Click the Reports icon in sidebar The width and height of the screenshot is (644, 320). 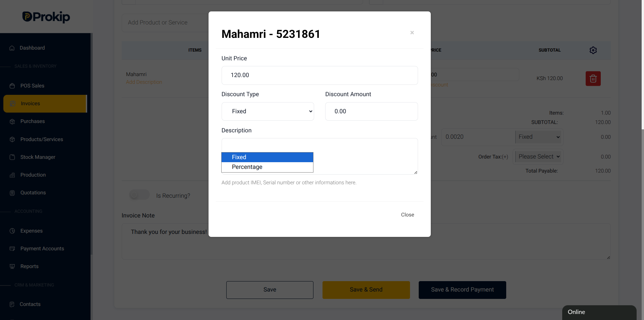click(x=12, y=266)
